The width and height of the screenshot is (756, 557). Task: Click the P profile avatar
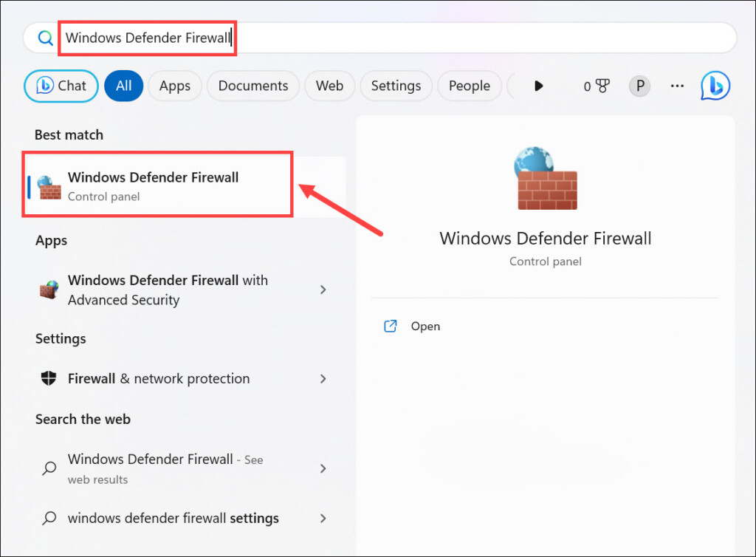[639, 86]
